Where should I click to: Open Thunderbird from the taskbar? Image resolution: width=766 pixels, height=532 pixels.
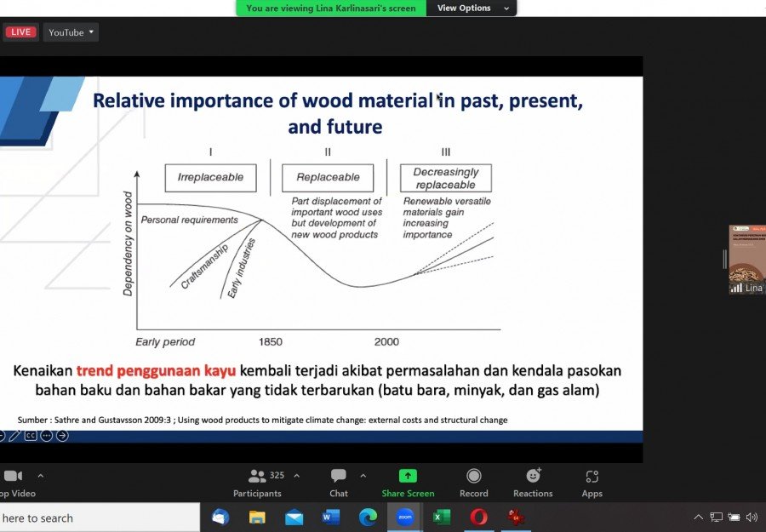[x=220, y=518]
